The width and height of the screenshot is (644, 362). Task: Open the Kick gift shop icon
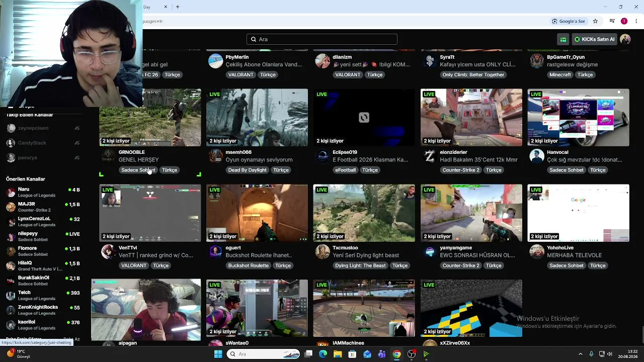(563, 39)
